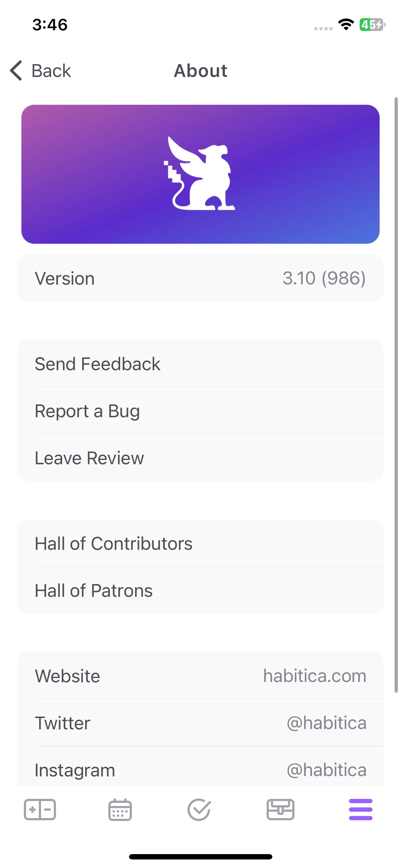Open the Twitter @habitica row

tap(200, 723)
